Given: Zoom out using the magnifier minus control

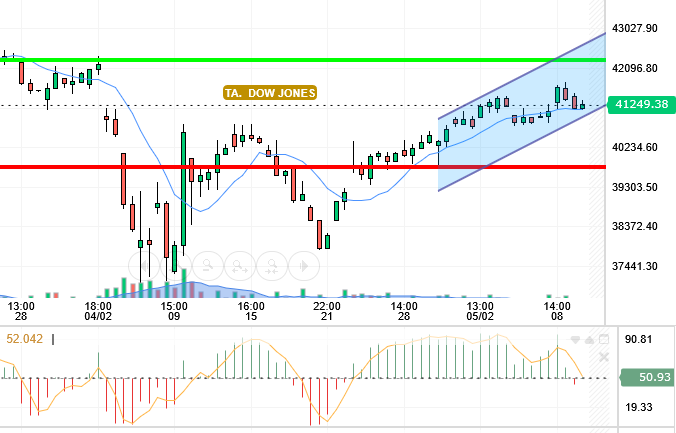Looking at the screenshot, I should pyautogui.click(x=208, y=266).
